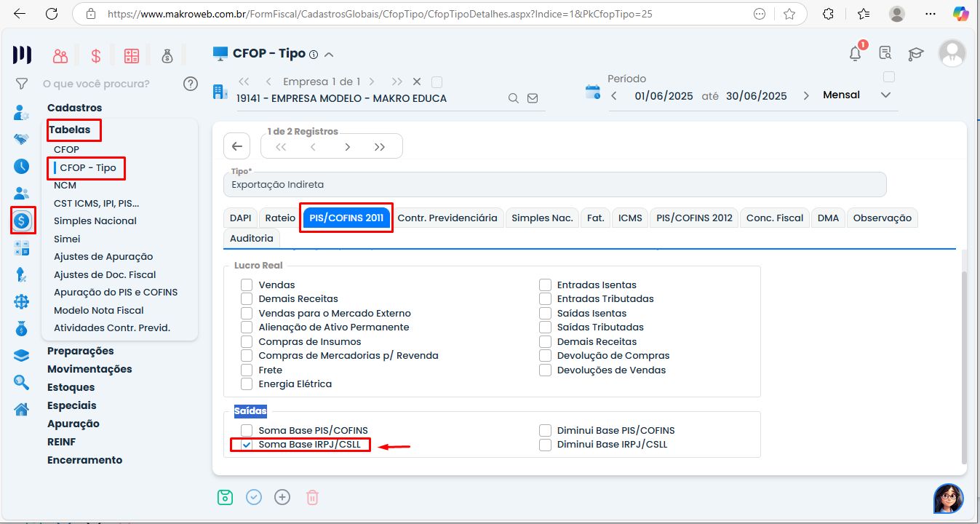Open the blue dollar fiscal module icon
980x524 pixels.
tap(23, 220)
